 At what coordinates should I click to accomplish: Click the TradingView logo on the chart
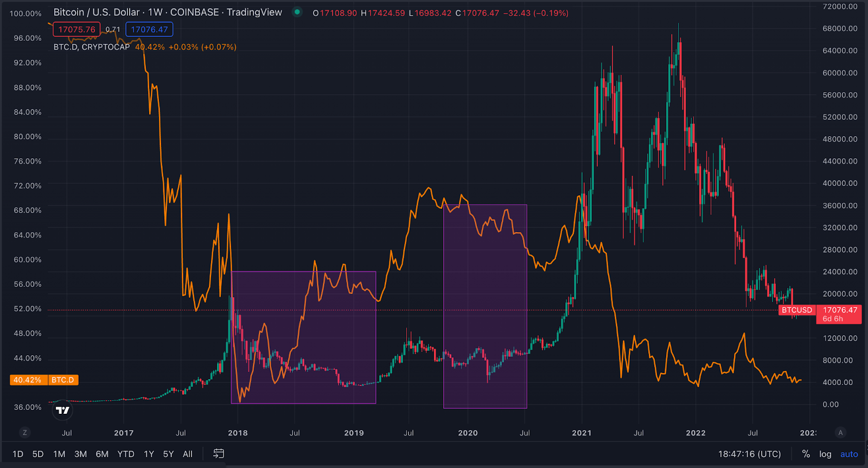(x=63, y=410)
